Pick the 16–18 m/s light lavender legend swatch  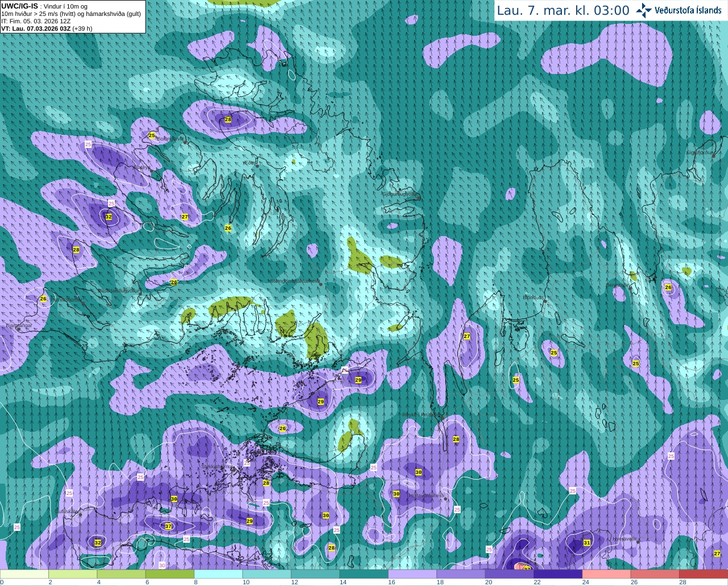pos(412,574)
